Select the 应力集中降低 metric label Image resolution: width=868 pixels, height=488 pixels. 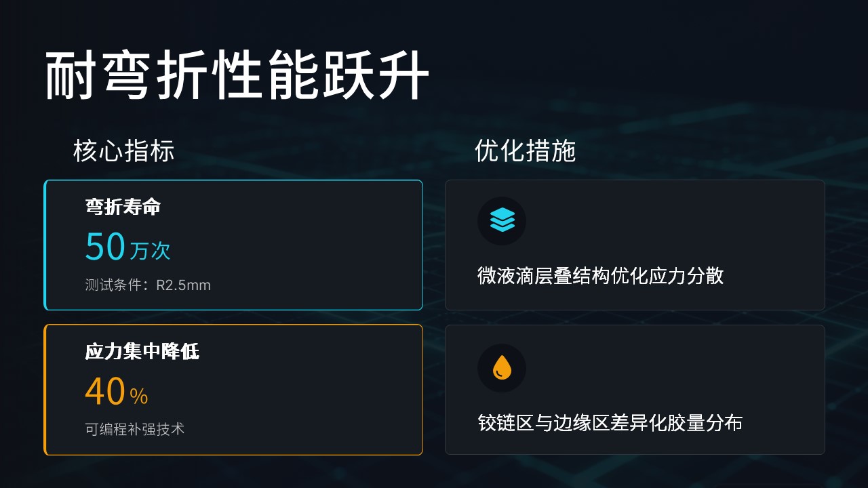[x=142, y=352]
